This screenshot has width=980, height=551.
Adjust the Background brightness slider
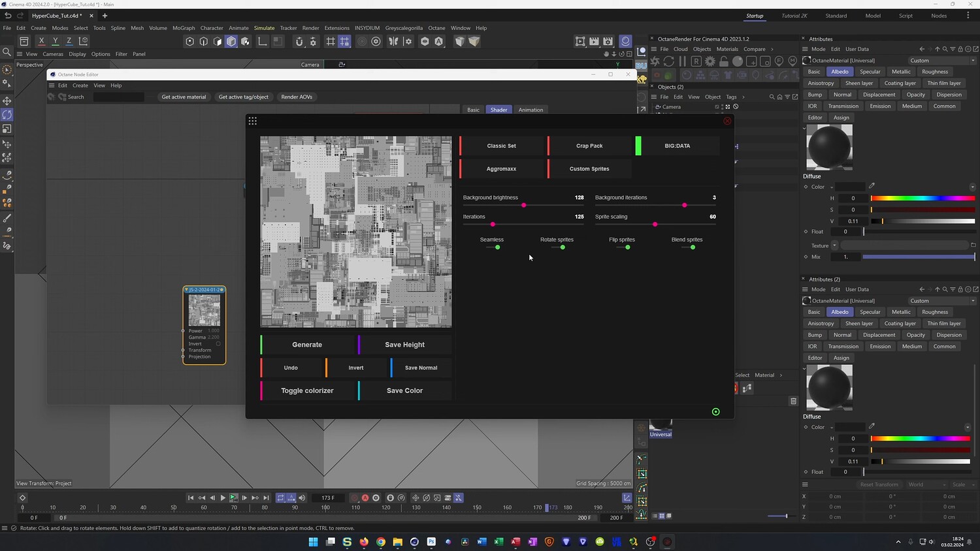523,205
